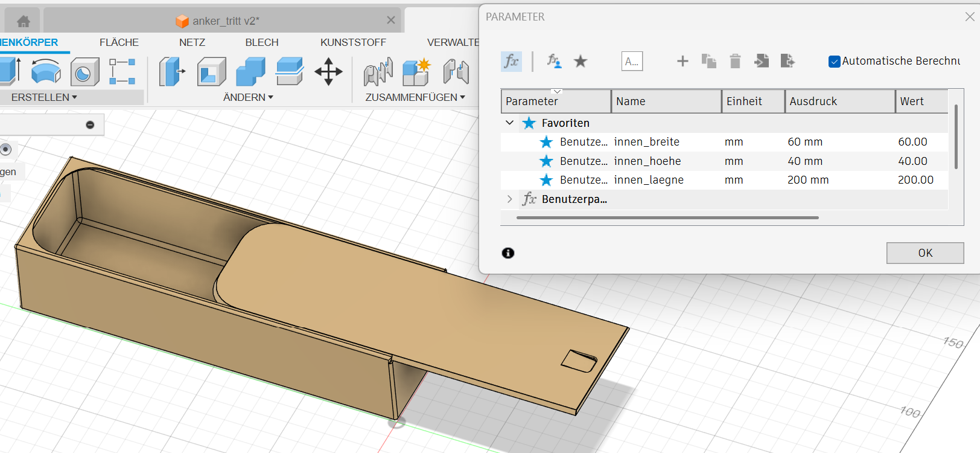This screenshot has width=980, height=453.
Task: Show only favorites with the star filter
Action: [x=581, y=61]
